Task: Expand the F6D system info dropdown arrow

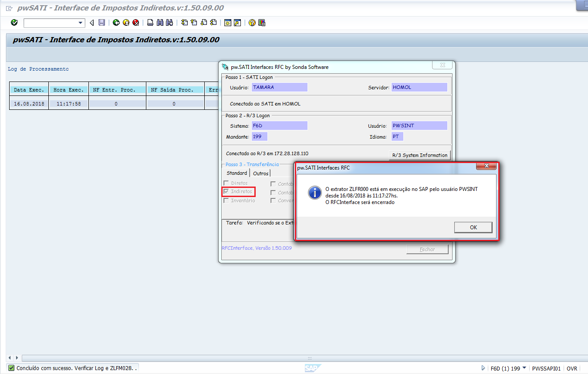Action: [x=524, y=368]
